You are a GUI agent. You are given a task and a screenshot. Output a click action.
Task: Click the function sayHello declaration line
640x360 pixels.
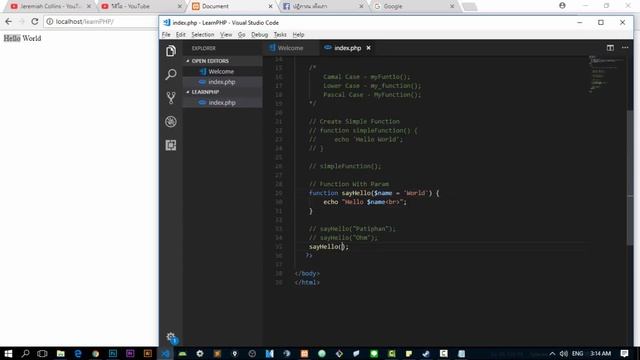click(374, 193)
